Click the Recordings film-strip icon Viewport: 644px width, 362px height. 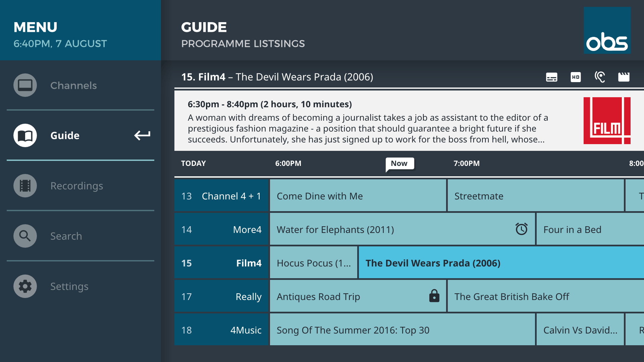pos(25,186)
